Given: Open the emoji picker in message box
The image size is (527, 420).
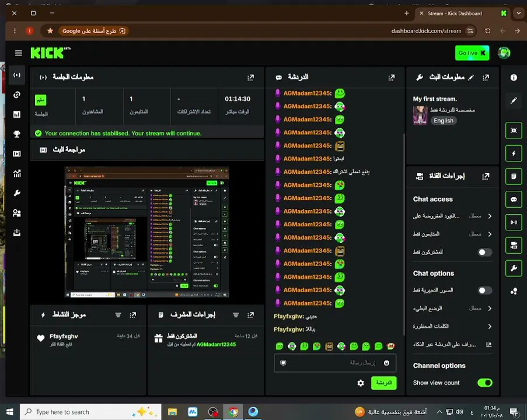Looking at the screenshot, I should (386, 363).
